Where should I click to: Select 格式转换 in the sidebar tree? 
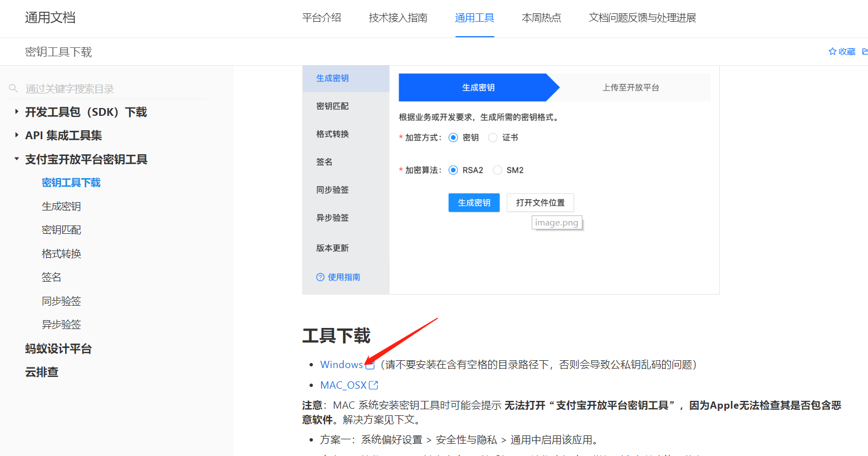pos(61,253)
